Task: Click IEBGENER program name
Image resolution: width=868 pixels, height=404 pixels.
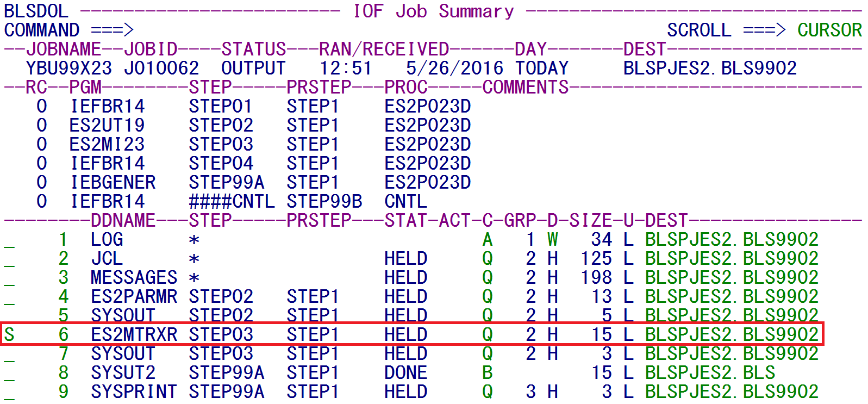Action: point(113,183)
